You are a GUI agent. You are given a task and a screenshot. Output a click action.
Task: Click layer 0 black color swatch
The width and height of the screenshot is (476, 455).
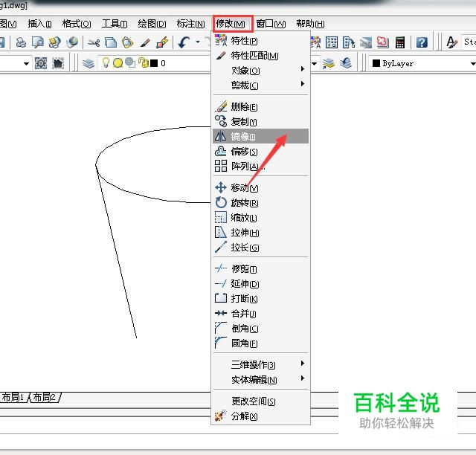[154, 63]
